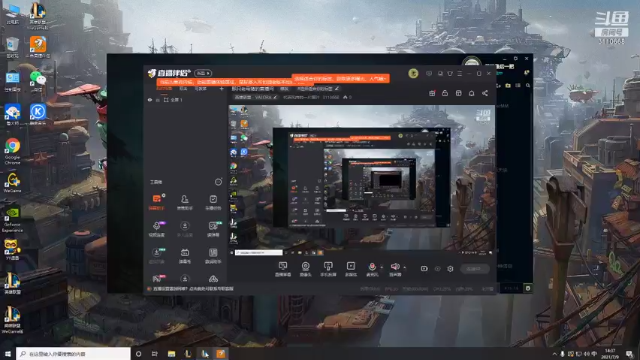Open the blue K music player shortcut
The height and width of the screenshot is (360, 640).
(38, 114)
